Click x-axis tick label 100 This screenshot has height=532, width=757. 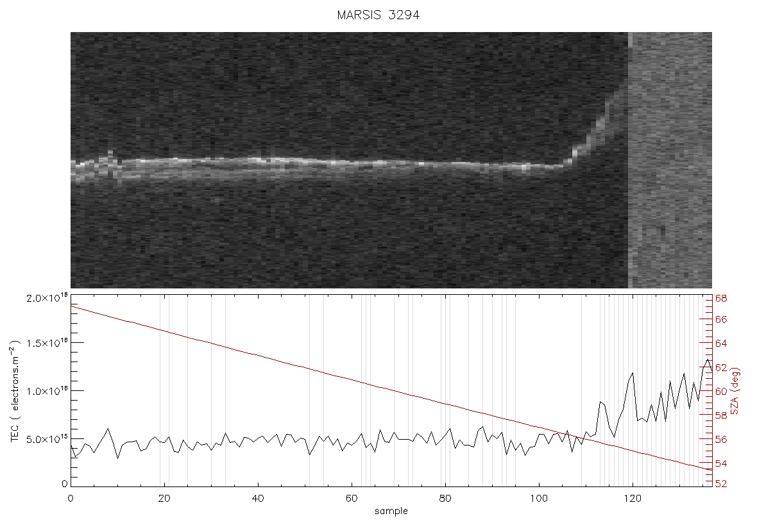[539, 498]
